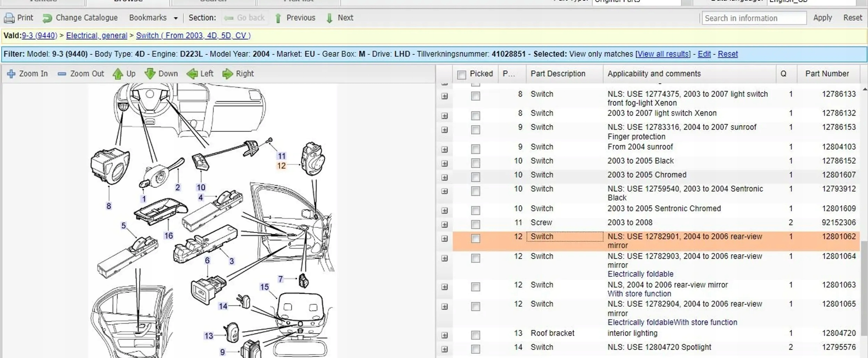The width and height of the screenshot is (868, 358).
Task: Expand highlighted row for part 12801062
Action: pos(444,239)
